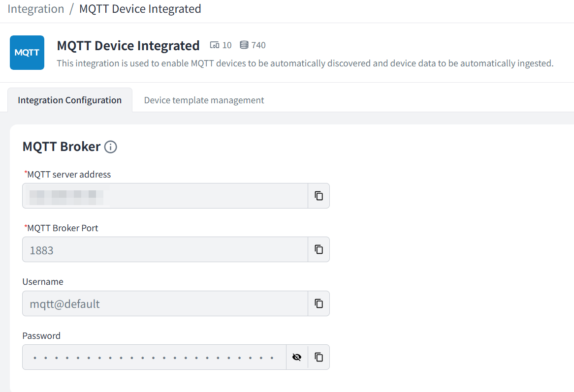Copy the MQTT Broker Port value
The image size is (574, 392).
coord(319,249)
